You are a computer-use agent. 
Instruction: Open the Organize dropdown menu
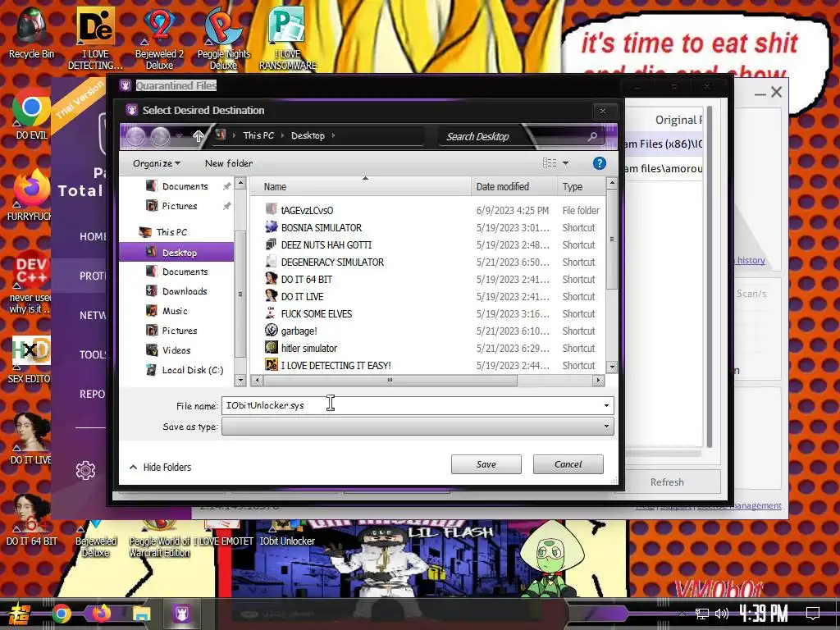tap(157, 163)
